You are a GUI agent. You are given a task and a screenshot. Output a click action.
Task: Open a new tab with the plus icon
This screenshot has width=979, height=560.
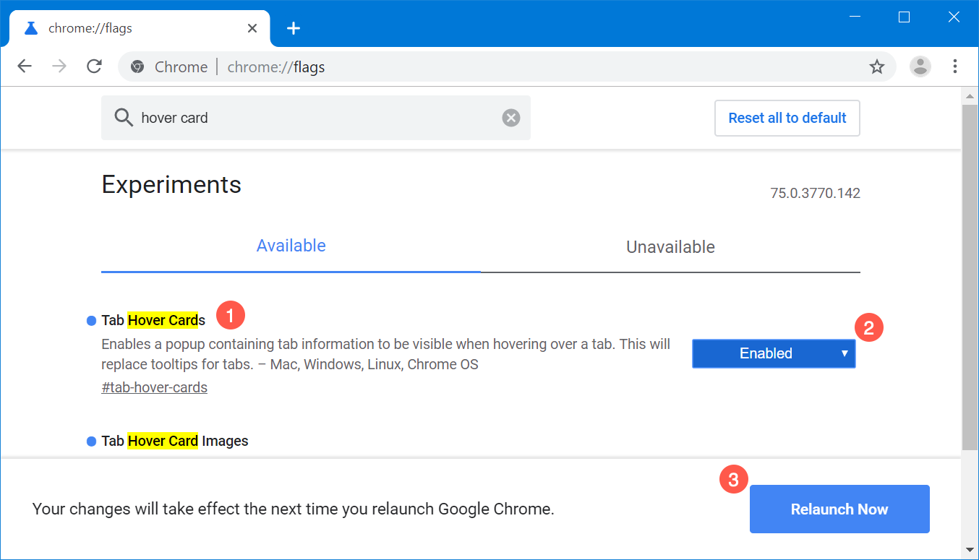click(x=293, y=28)
